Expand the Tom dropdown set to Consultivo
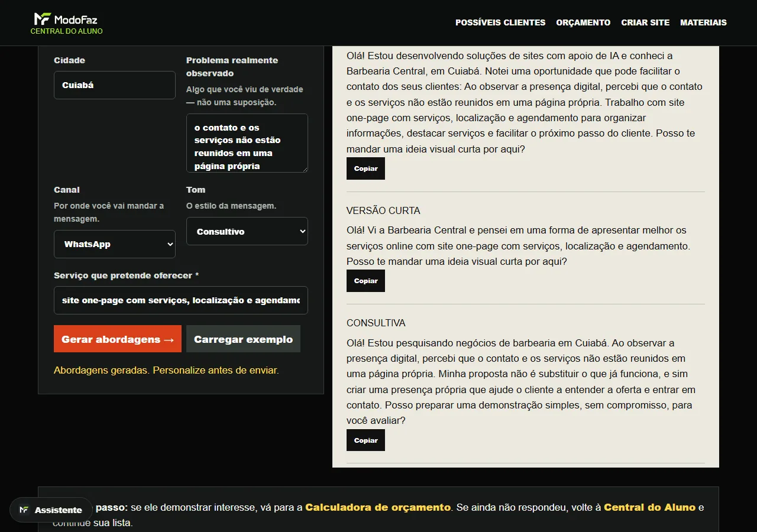The width and height of the screenshot is (757, 532). [x=247, y=231]
